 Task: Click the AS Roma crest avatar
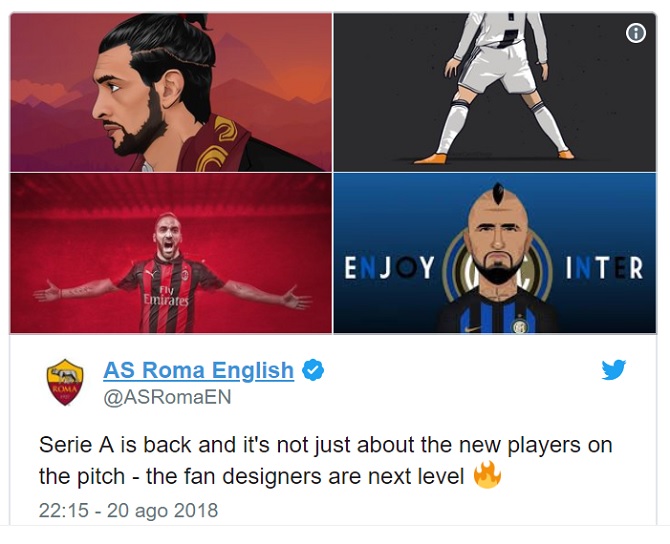[65, 382]
